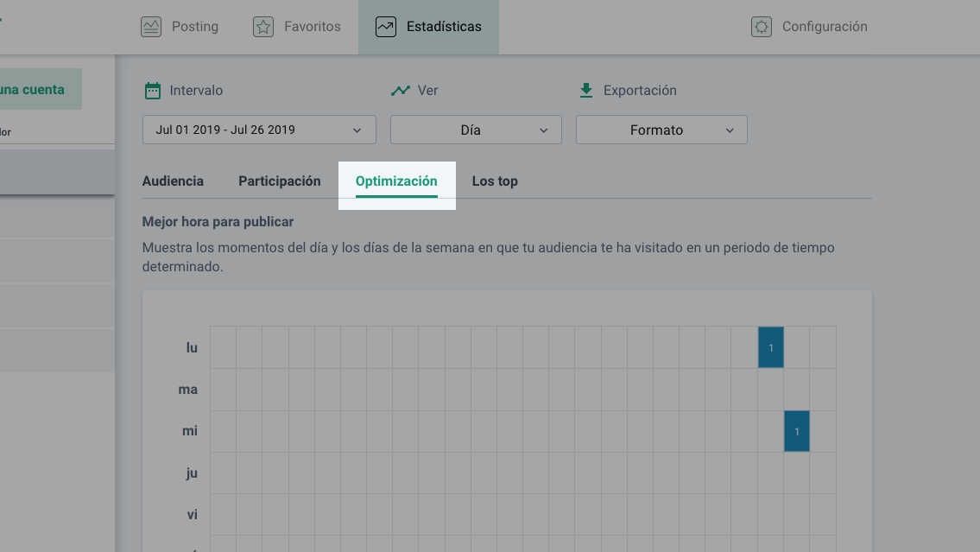Go to the Los top tab
The image size is (980, 552).
(x=495, y=181)
